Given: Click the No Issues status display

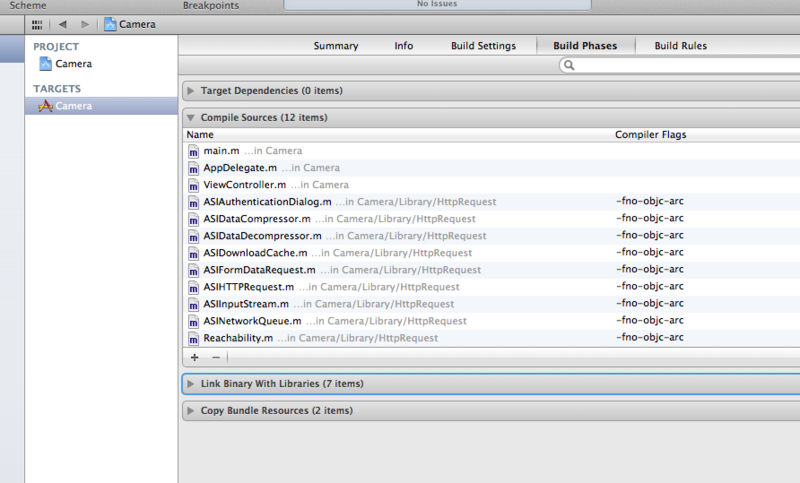Looking at the screenshot, I should 437,5.
